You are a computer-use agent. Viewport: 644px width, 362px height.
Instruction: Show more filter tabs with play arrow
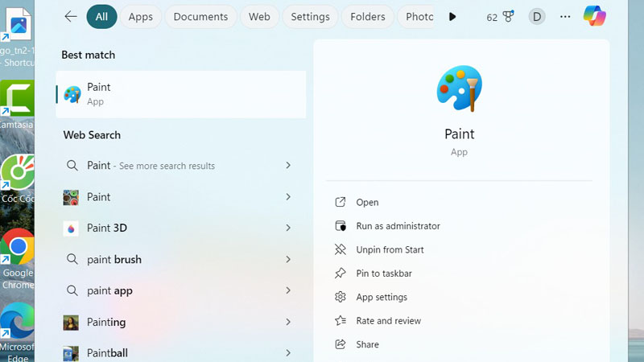pos(452,17)
